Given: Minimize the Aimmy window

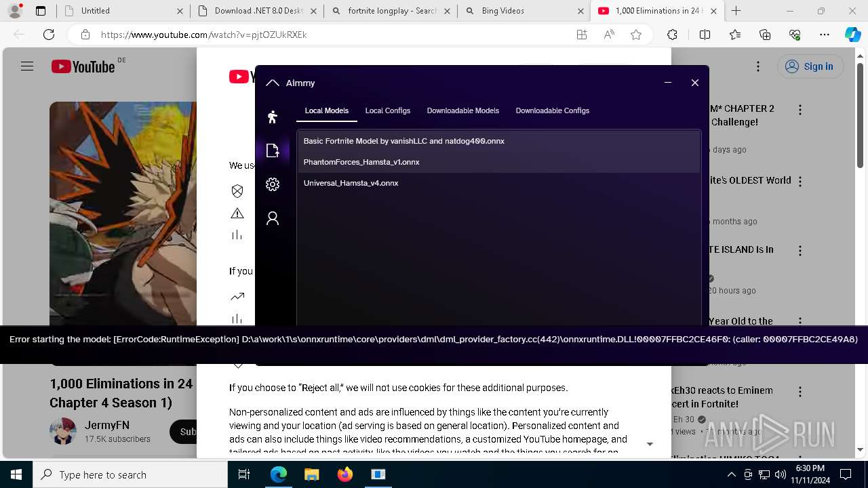Looking at the screenshot, I should tap(668, 83).
